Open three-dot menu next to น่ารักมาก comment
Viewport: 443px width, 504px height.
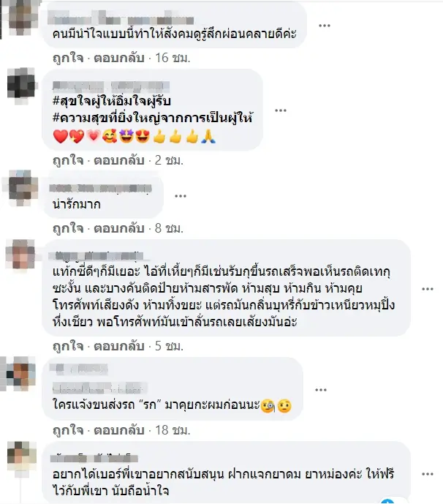pyautogui.click(x=181, y=196)
